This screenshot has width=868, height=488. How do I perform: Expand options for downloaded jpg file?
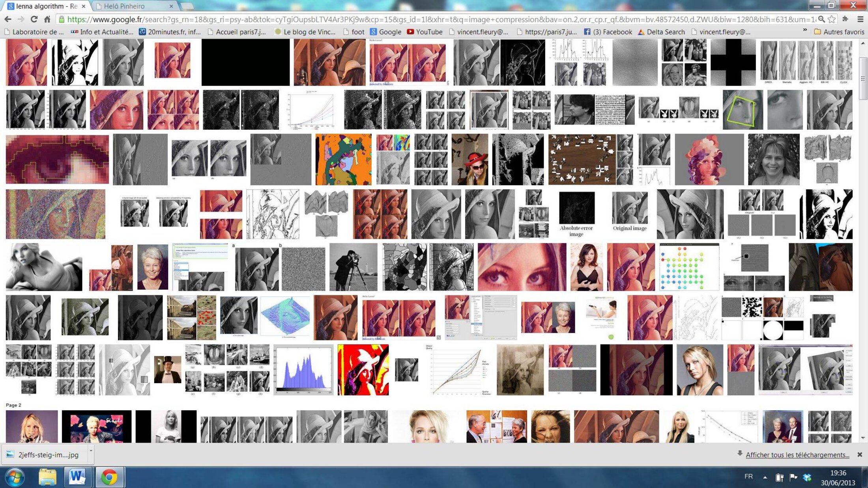coord(91,451)
